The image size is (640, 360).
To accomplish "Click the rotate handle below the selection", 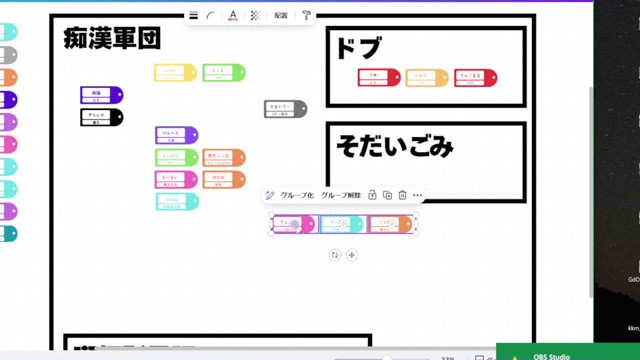I will (x=335, y=255).
